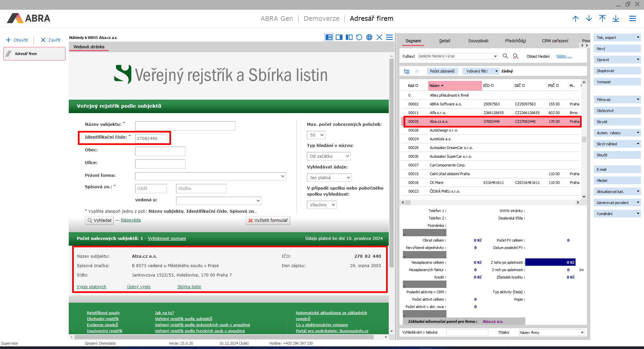Open the Souvislosti tab
The height and width of the screenshot is (349, 644).
pyautogui.click(x=478, y=41)
